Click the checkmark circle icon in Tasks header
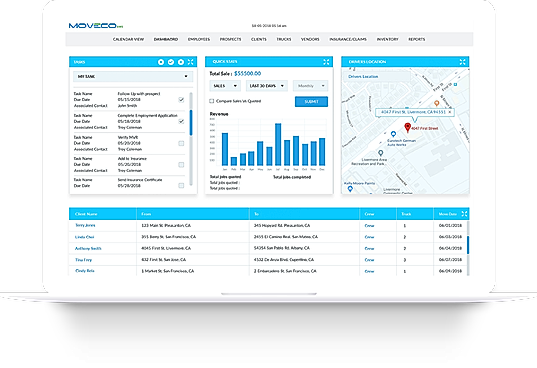The height and width of the screenshot is (368, 537). [x=171, y=62]
